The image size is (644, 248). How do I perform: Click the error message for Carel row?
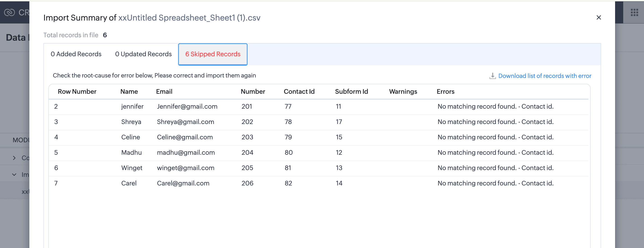point(495,183)
